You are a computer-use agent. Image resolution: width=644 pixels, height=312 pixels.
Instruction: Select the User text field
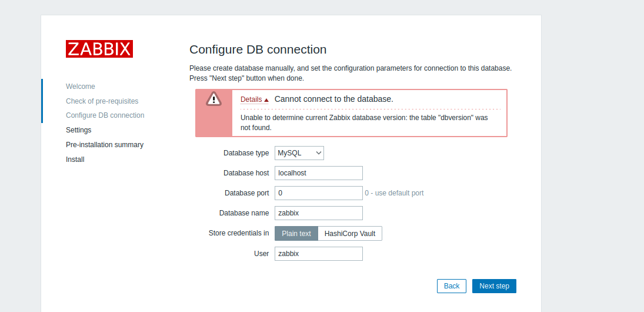[x=318, y=254]
